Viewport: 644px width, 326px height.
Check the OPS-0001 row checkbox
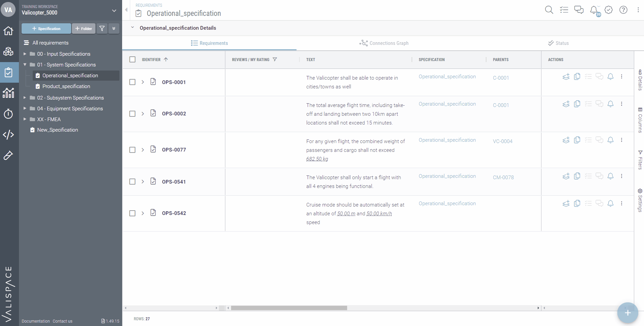click(x=133, y=82)
